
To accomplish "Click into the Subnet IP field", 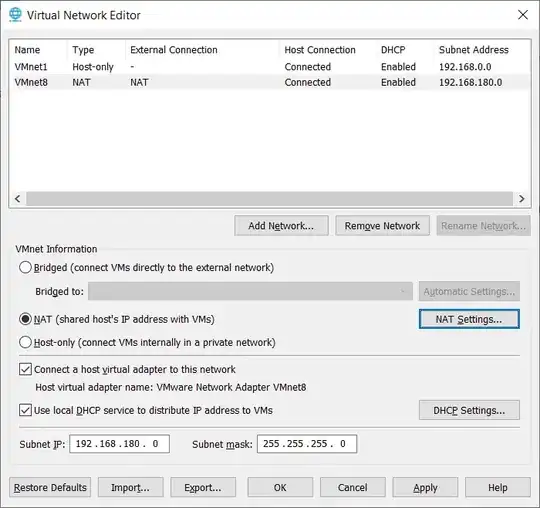I will click(119, 444).
